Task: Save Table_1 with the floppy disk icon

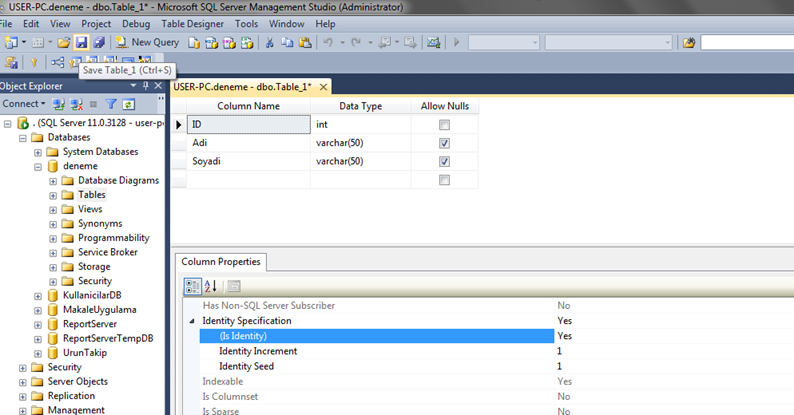Action: (82, 43)
